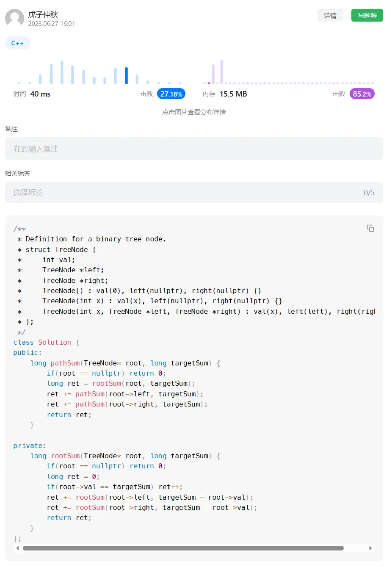Open the 详情 details button
The height and width of the screenshot is (567, 392).
330,16
